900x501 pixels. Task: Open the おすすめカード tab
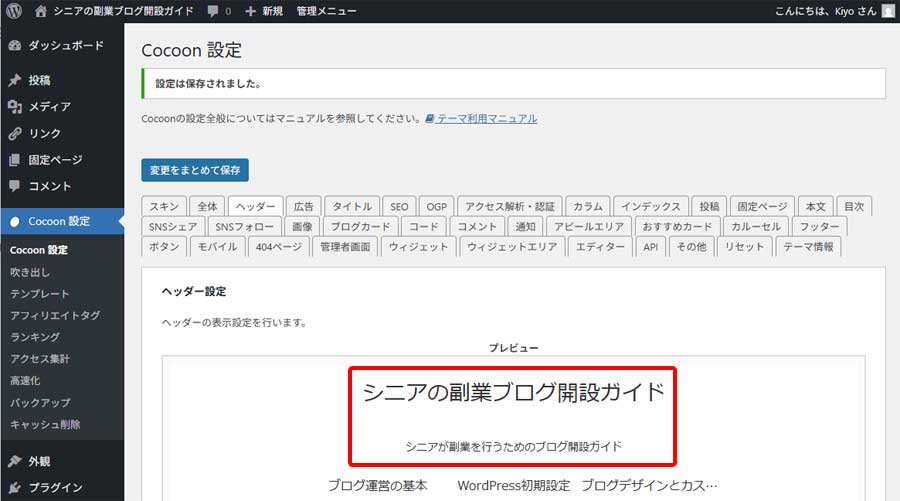[677, 227]
